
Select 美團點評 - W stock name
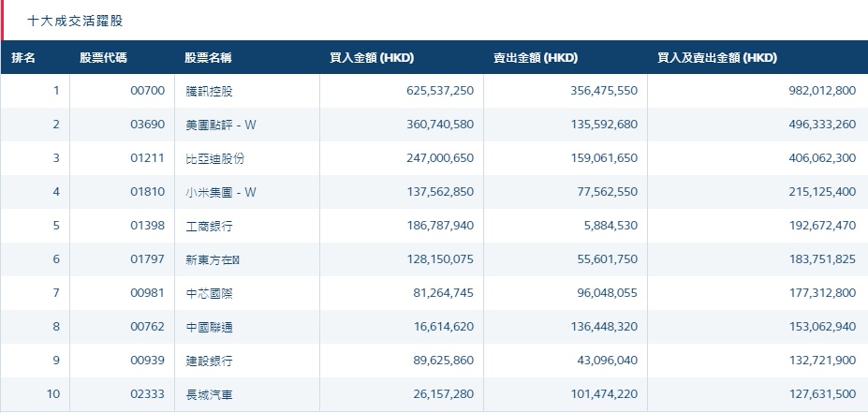pyautogui.click(x=221, y=125)
